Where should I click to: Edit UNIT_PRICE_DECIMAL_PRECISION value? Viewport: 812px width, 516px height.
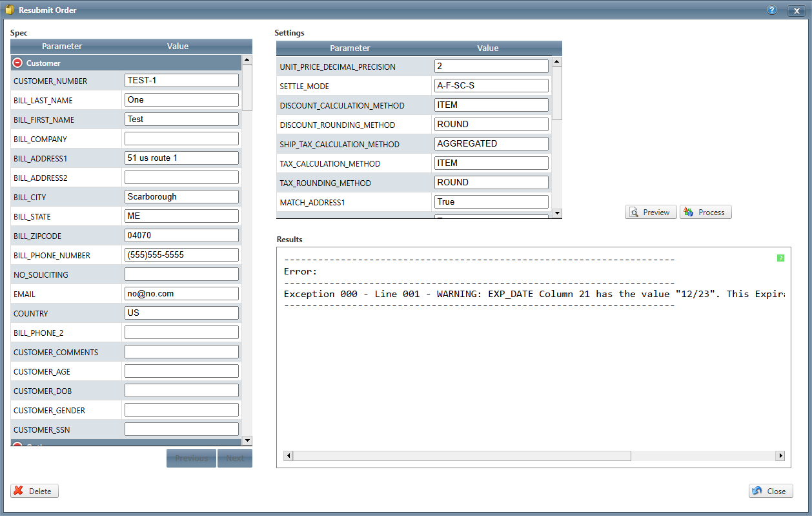point(491,66)
